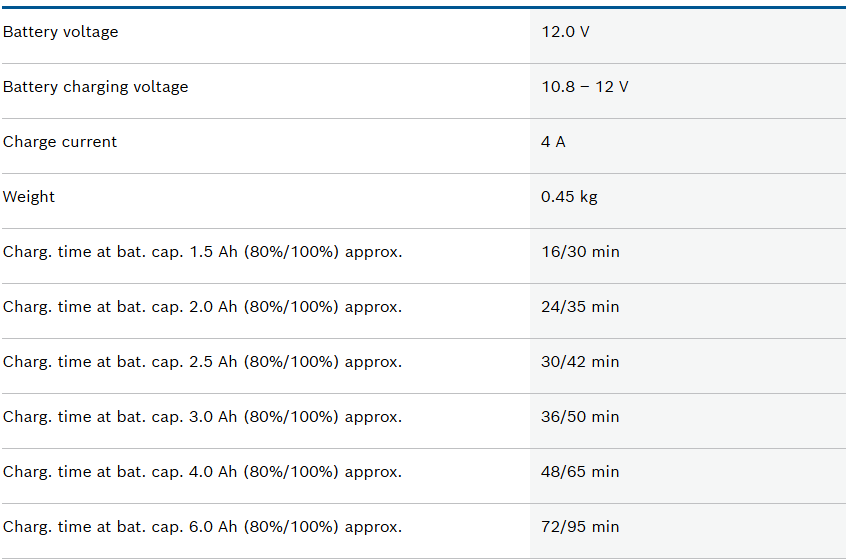Click the 6.0 Ah charging time label
Image resolution: width=847 pixels, height=560 pixels.
[x=202, y=527]
